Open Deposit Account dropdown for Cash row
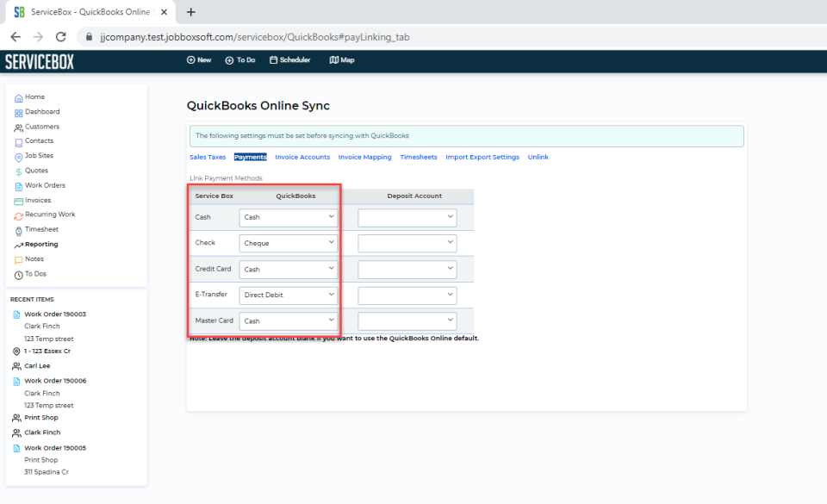This screenshot has height=504, width=827. click(x=407, y=217)
